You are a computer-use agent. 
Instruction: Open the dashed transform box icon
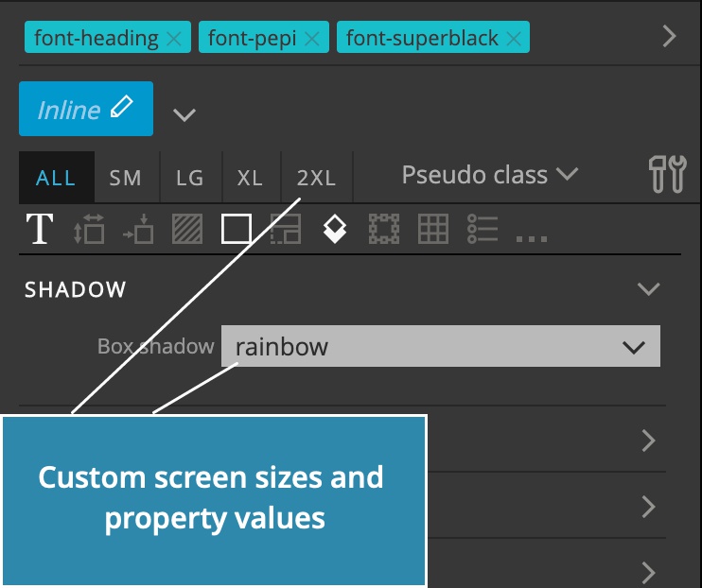click(x=384, y=229)
